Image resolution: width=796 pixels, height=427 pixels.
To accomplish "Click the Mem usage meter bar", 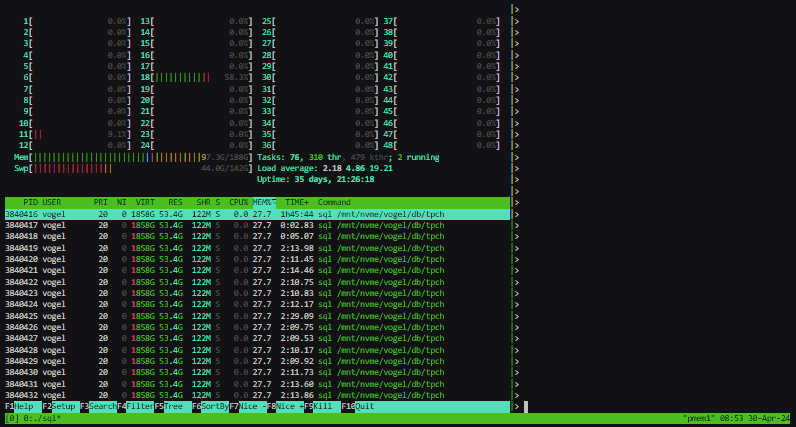I will [132, 157].
